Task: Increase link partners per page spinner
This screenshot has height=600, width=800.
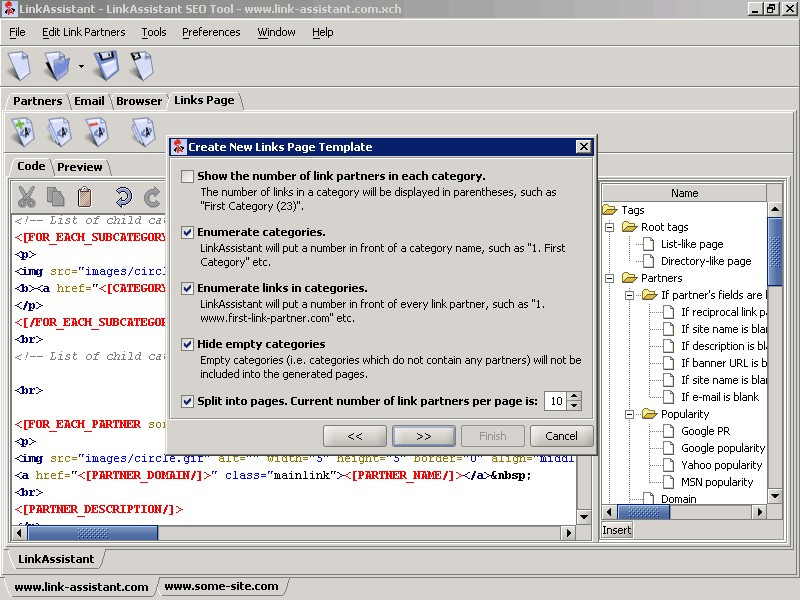Action: (574, 396)
